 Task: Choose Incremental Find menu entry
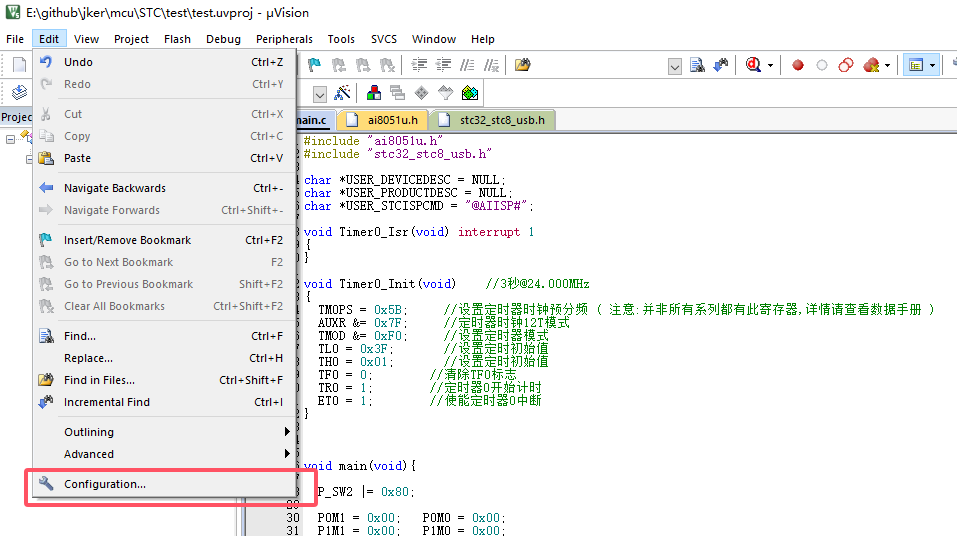[164, 402]
